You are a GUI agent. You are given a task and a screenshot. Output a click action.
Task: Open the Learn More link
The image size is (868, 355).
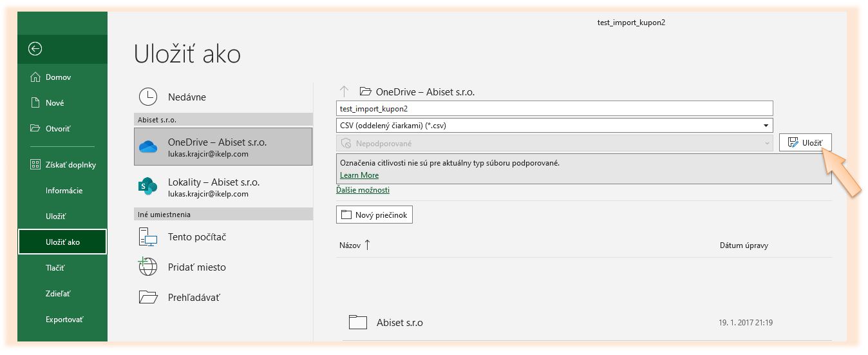(x=359, y=175)
